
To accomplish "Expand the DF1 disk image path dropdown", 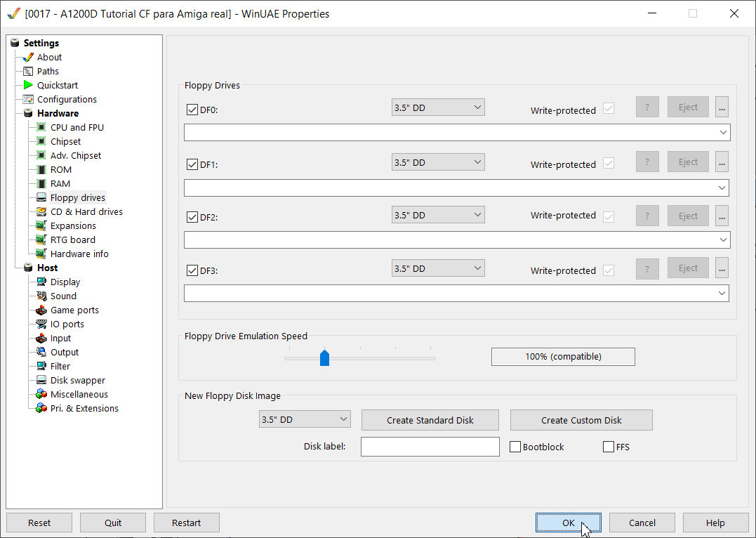I will [722, 188].
